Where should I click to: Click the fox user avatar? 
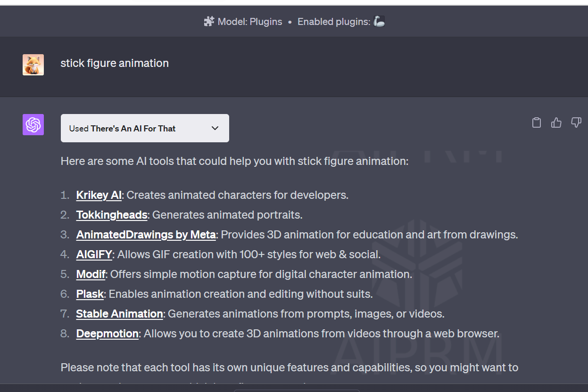tap(33, 65)
